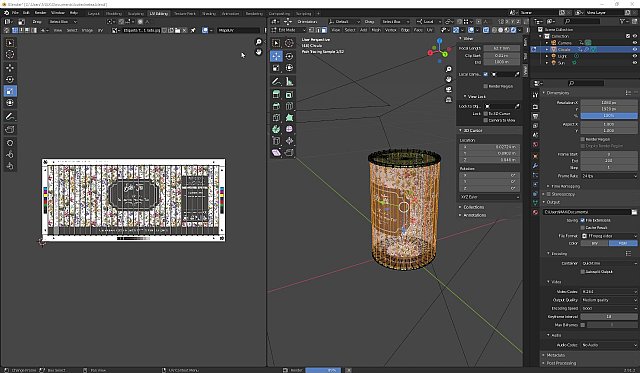Hide the Circulo object in outliner
This screenshot has width=640, height=373.
(x=634, y=49)
